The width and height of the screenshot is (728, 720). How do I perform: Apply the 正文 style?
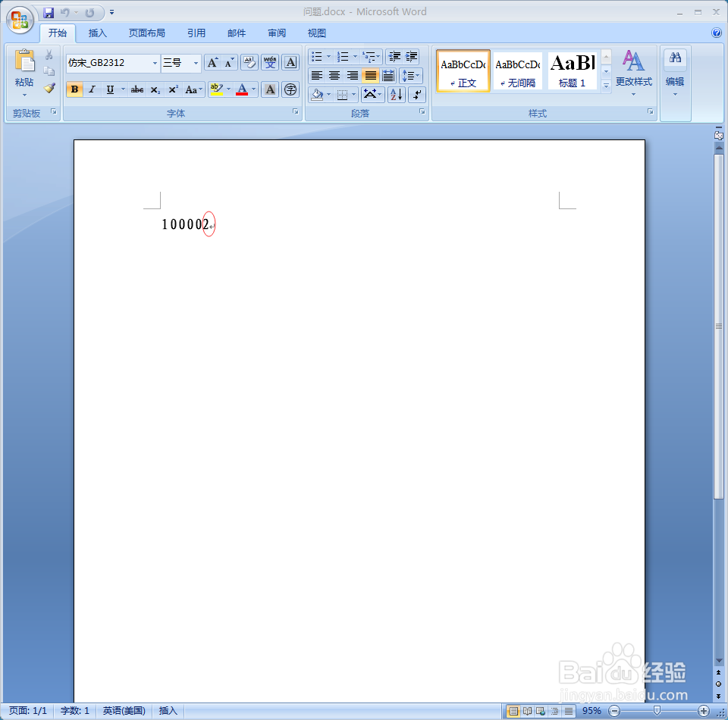pos(463,71)
